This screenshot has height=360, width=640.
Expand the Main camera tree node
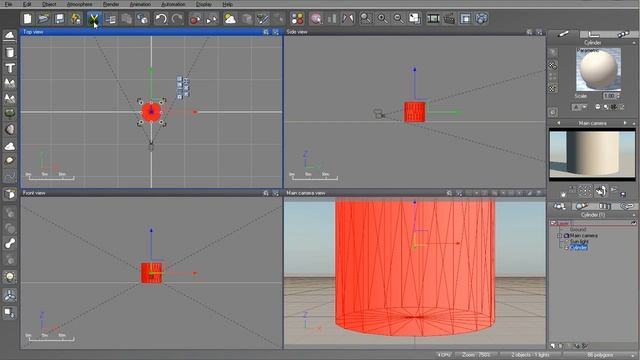point(560,236)
